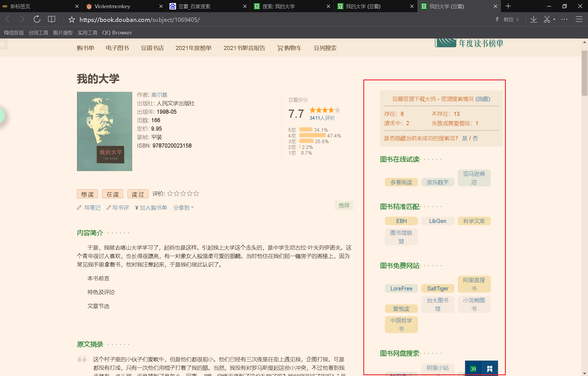Screen dimensions: 588x376
Task: Open the 电子图书 nav link
Action: [117, 48]
